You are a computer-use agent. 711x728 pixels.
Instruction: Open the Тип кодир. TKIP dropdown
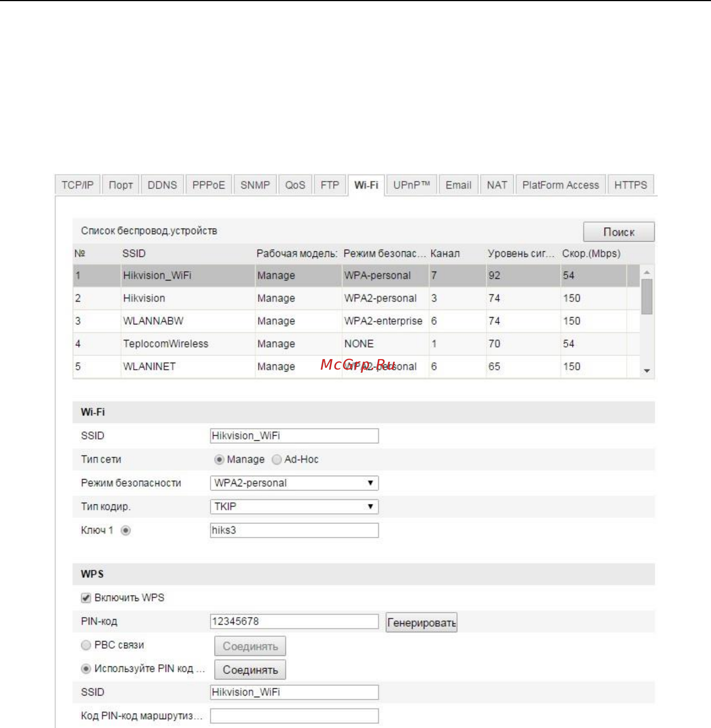tap(294, 507)
